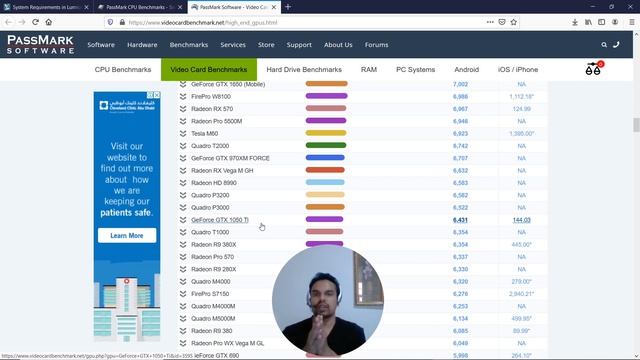Click the padlock site info icon

[122, 22]
